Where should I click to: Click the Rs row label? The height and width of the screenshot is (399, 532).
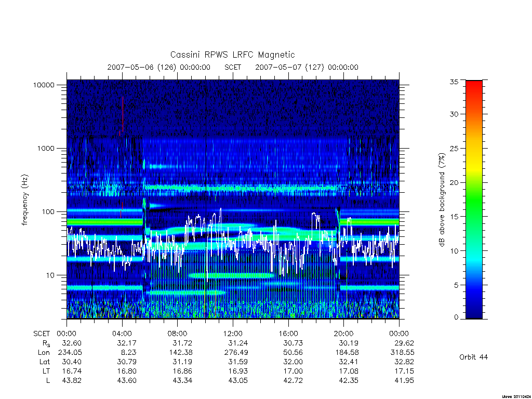pos(46,344)
